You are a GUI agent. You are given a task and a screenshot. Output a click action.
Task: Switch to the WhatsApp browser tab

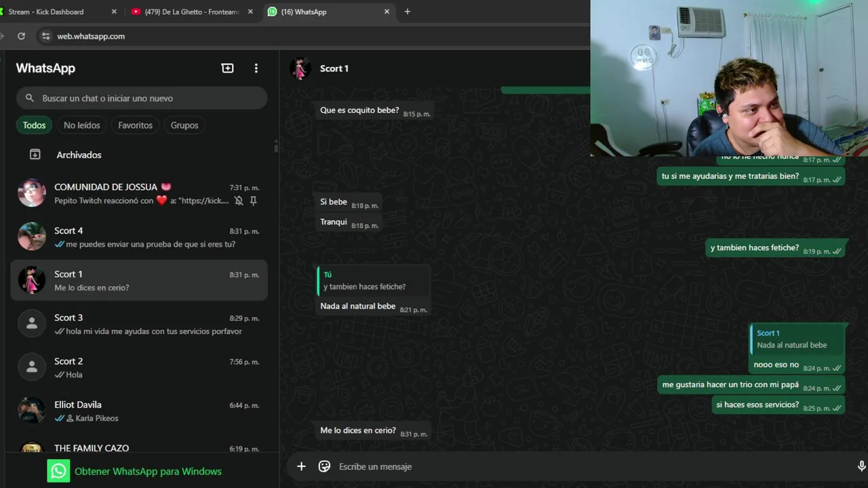pyautogui.click(x=329, y=12)
